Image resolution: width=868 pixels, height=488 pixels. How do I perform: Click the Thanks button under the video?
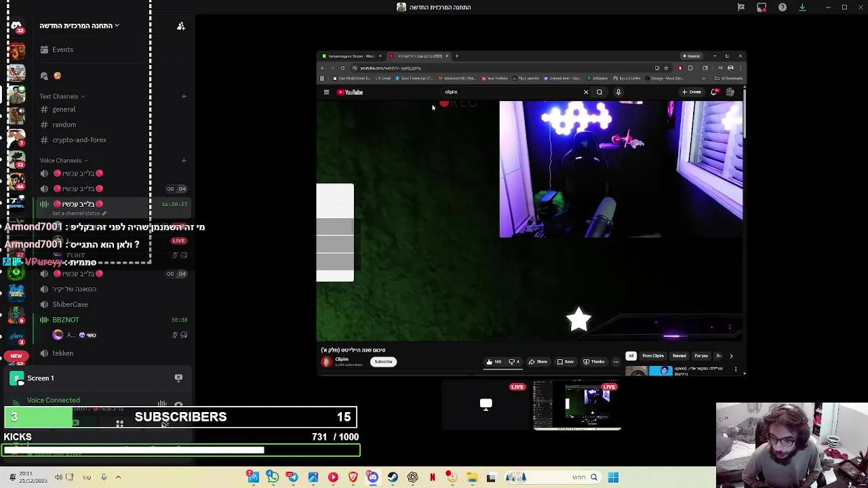click(594, 362)
